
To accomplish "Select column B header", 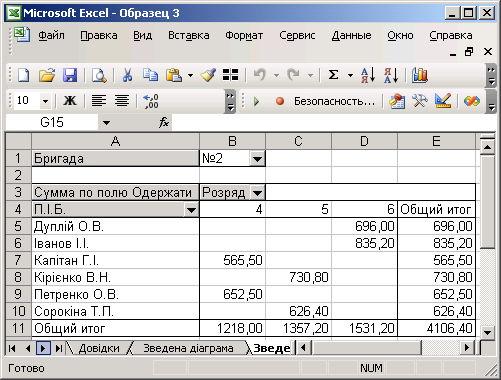I will [x=232, y=141].
